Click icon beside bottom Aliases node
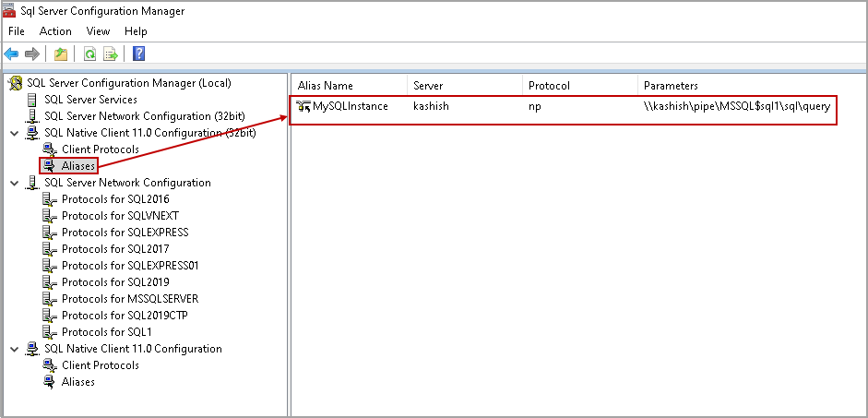Image resolution: width=868 pixels, height=418 pixels. pyautogui.click(x=51, y=382)
